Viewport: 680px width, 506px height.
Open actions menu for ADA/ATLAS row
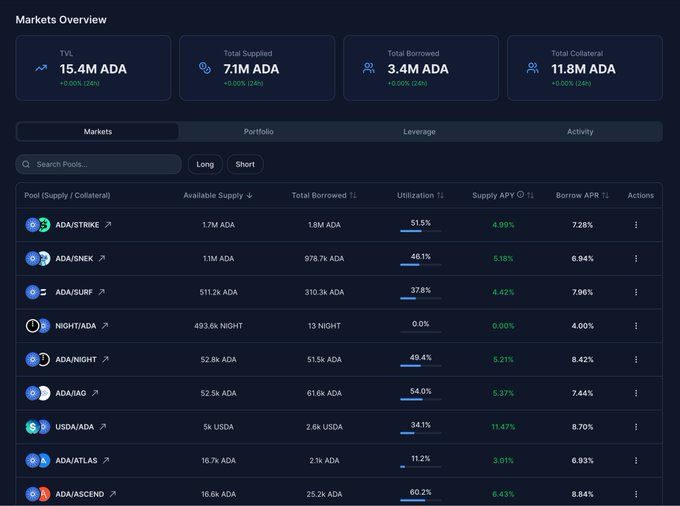(636, 460)
